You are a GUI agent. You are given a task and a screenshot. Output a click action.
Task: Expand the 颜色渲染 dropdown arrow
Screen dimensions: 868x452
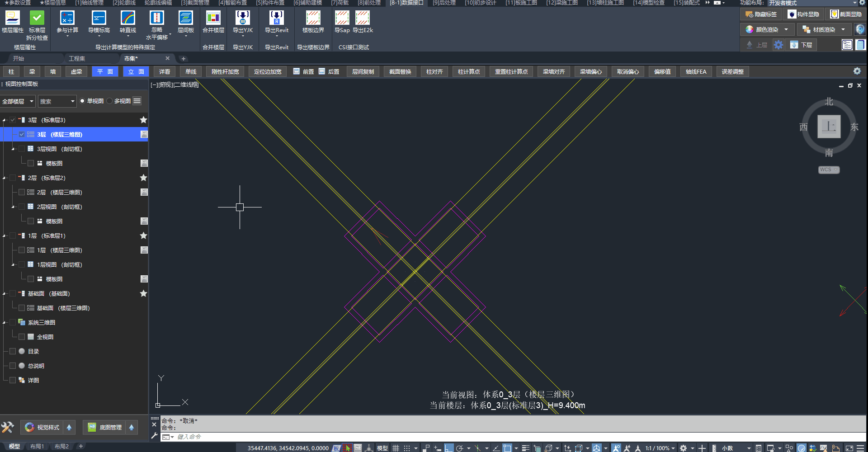pyautogui.click(x=786, y=29)
